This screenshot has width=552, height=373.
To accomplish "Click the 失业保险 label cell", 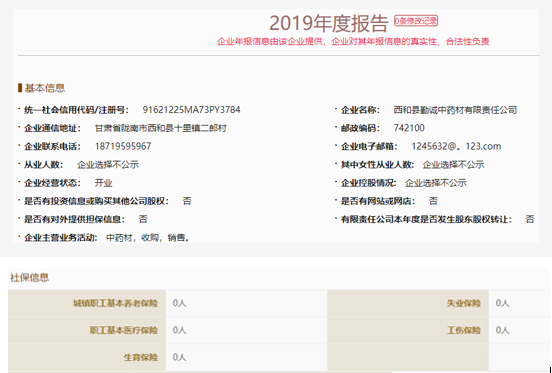I will coord(408,303).
